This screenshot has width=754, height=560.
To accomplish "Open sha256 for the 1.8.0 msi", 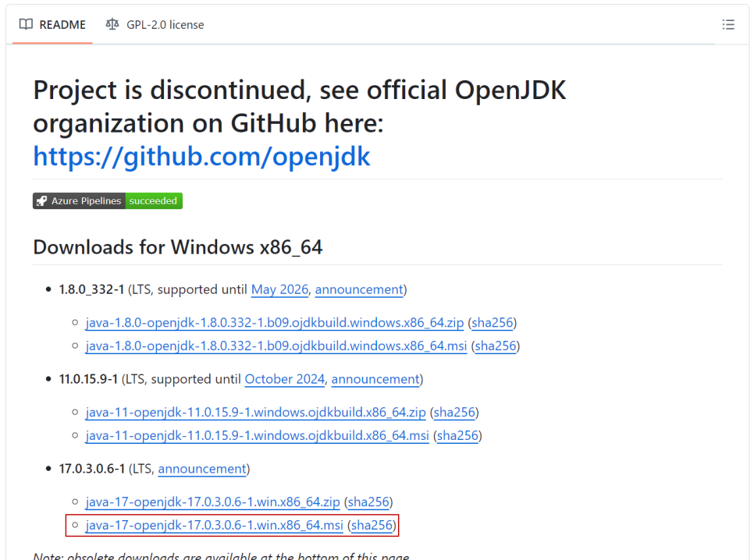I will [496, 346].
